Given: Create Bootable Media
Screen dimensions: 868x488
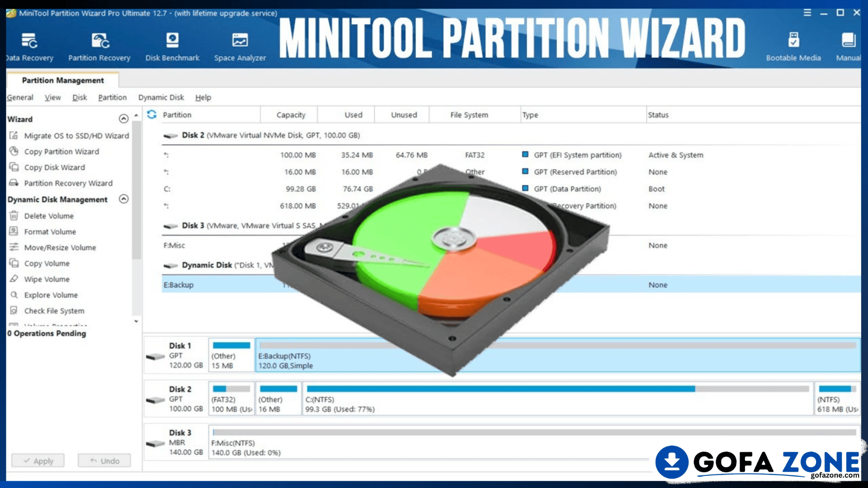Looking at the screenshot, I should coord(793,47).
